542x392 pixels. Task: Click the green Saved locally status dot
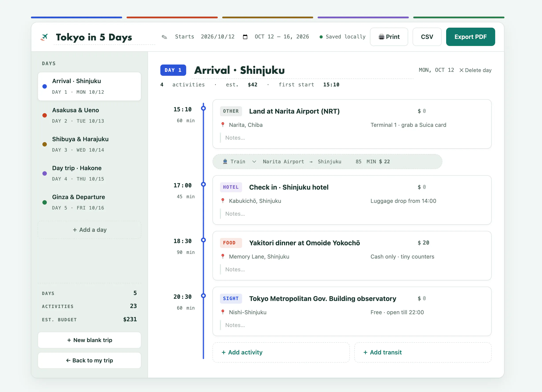[321, 37]
